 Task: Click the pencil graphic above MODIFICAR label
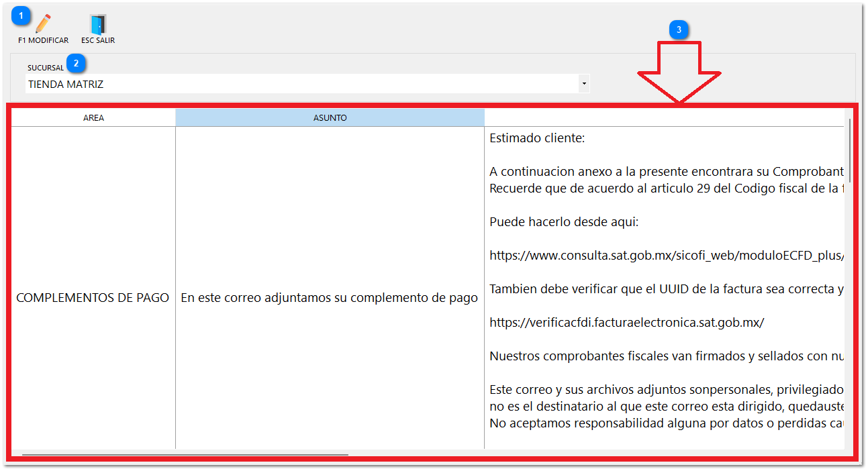pyautogui.click(x=42, y=21)
